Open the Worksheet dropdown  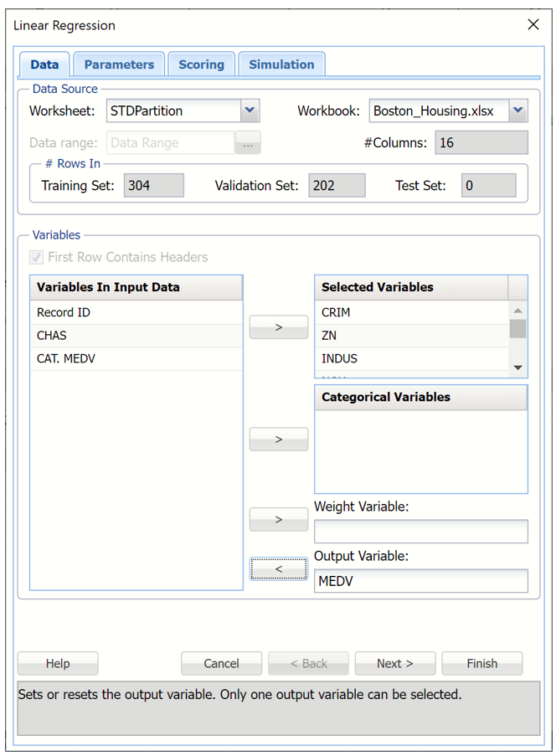coord(250,111)
